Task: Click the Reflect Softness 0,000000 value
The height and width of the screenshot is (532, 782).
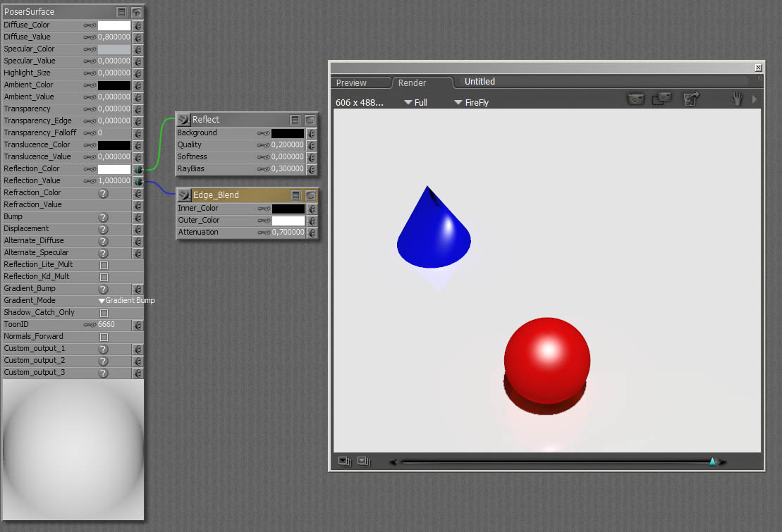Action: [287, 156]
